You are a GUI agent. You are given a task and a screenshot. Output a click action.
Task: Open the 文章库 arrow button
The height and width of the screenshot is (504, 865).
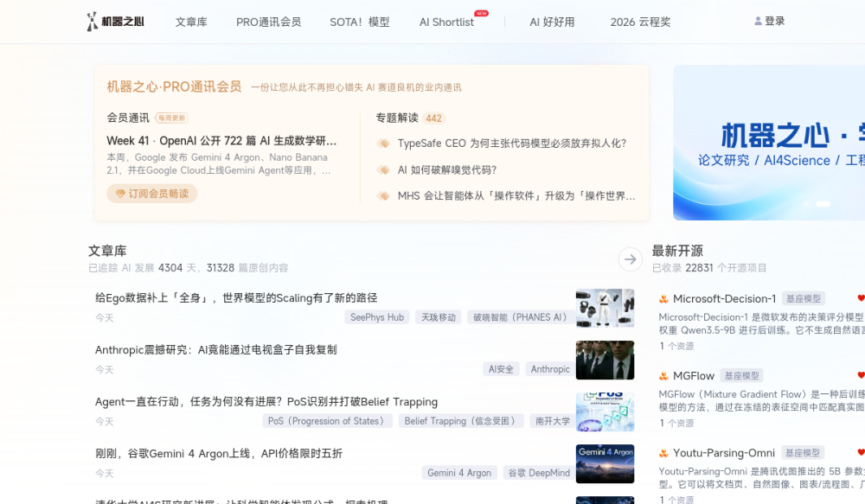click(630, 259)
